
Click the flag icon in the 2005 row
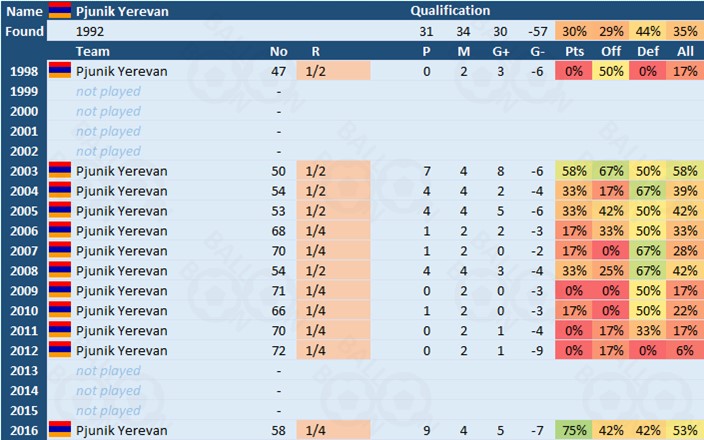point(60,211)
